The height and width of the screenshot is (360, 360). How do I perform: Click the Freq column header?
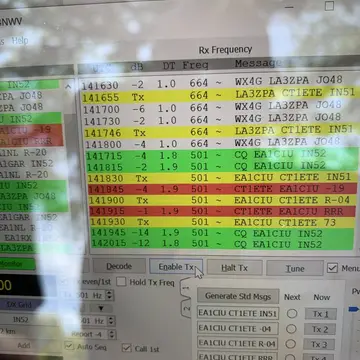[x=195, y=65]
